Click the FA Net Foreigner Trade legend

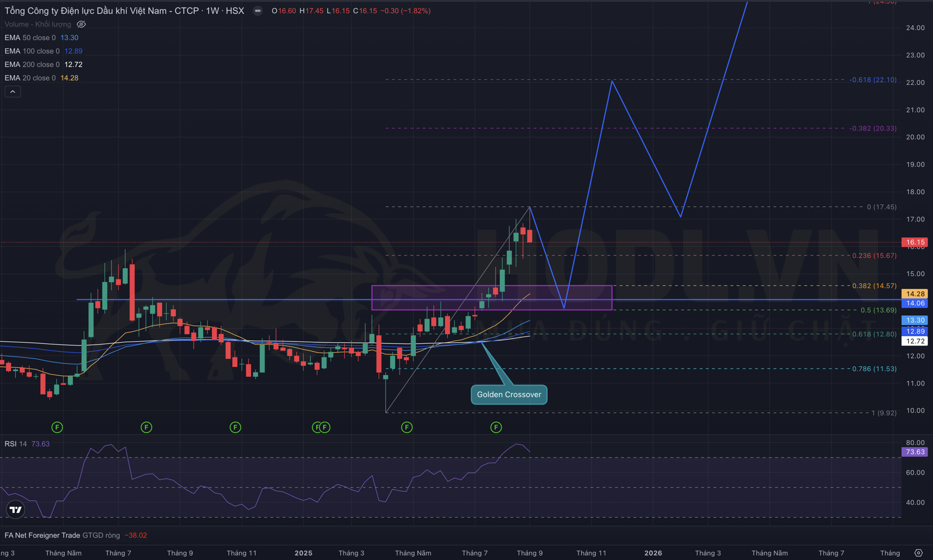tap(42, 535)
